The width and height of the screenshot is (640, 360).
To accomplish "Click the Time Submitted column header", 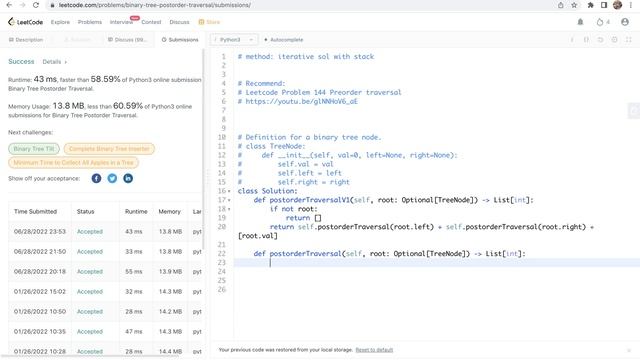I will point(36,211).
